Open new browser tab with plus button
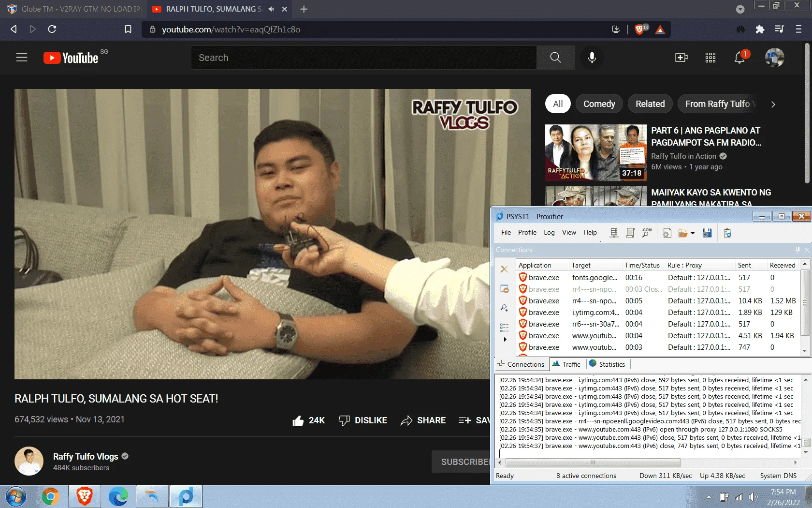The height and width of the screenshot is (508, 812). (304, 9)
